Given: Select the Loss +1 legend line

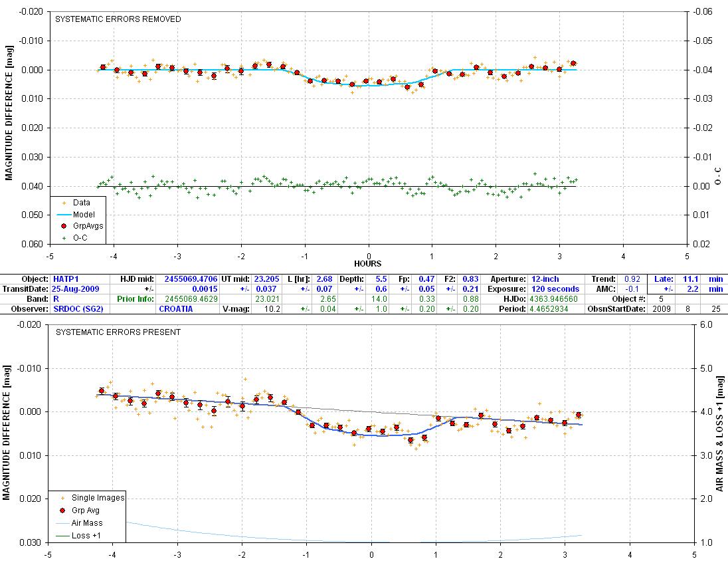Looking at the screenshot, I should [62, 534].
